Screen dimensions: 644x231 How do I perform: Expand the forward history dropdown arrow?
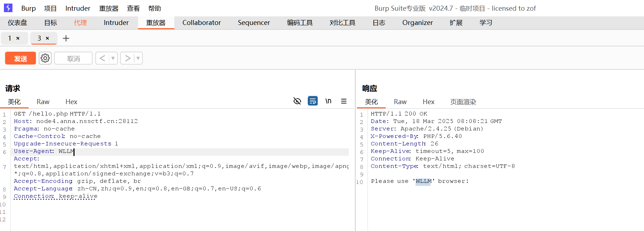138,58
